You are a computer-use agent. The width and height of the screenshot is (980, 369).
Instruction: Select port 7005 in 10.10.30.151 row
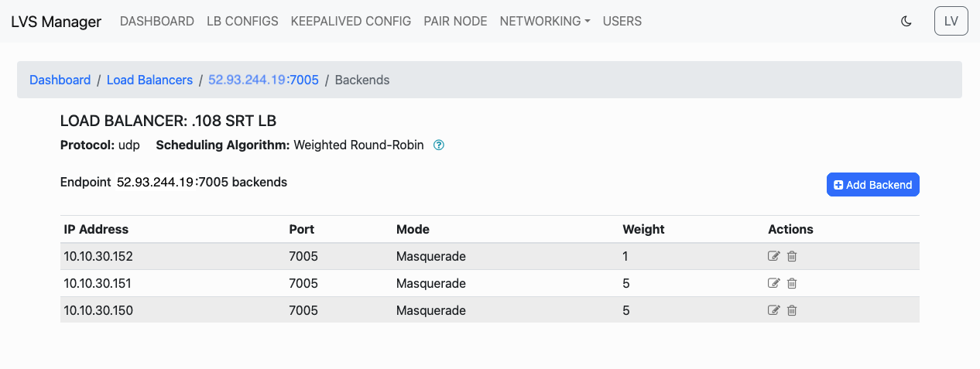[303, 283]
